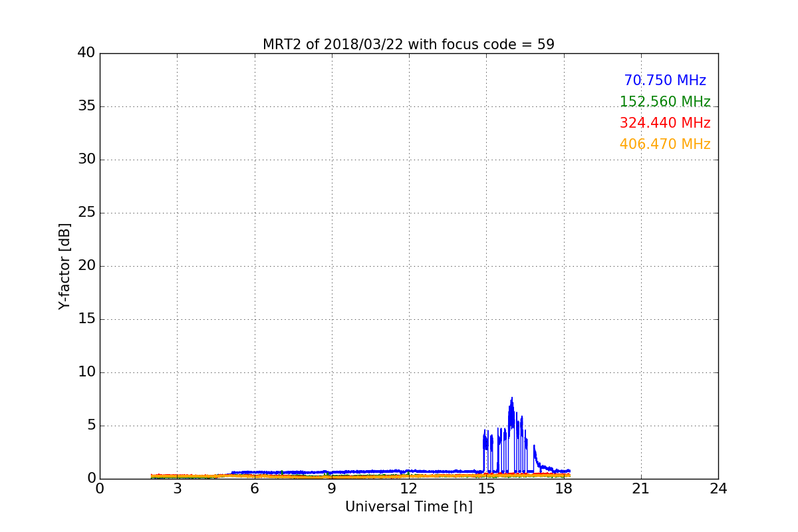Click the x-axis tick label 12
Viewport: 798px width, 532px height.
[409, 489]
